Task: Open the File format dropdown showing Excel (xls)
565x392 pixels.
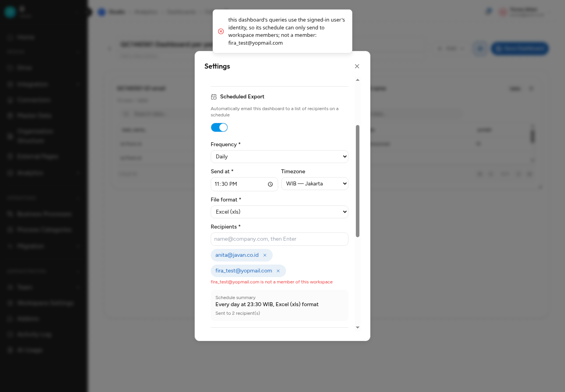Action: point(279,212)
